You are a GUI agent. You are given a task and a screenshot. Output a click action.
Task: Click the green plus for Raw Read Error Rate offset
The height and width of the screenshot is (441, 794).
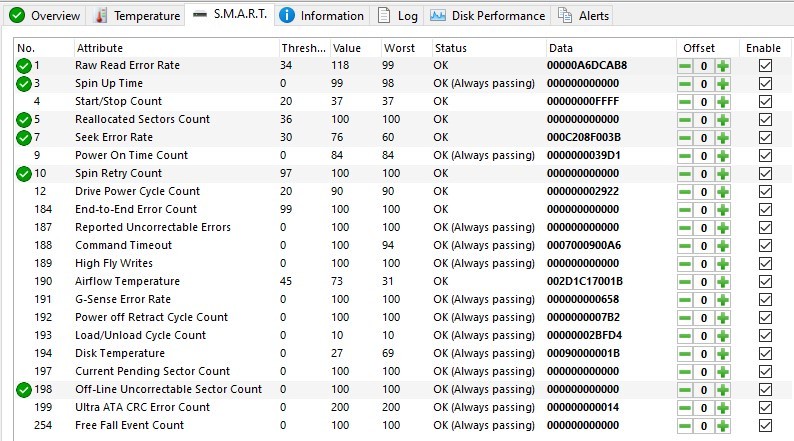(722, 66)
